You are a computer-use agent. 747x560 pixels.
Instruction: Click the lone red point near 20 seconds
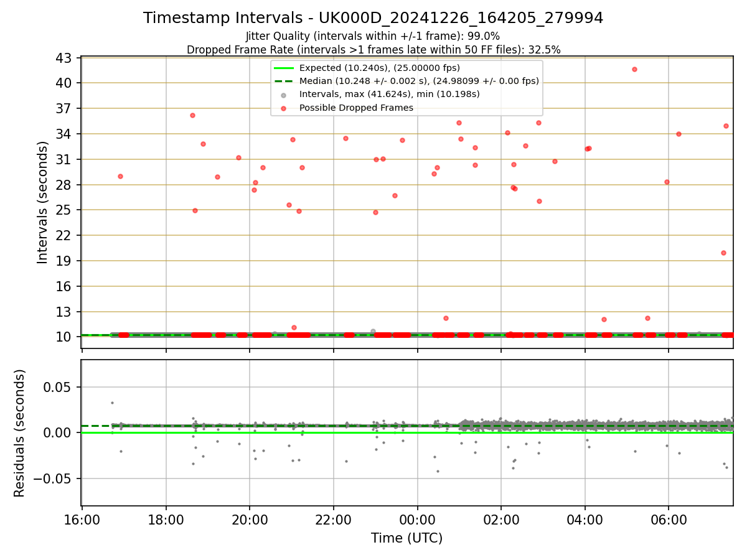pos(723,253)
